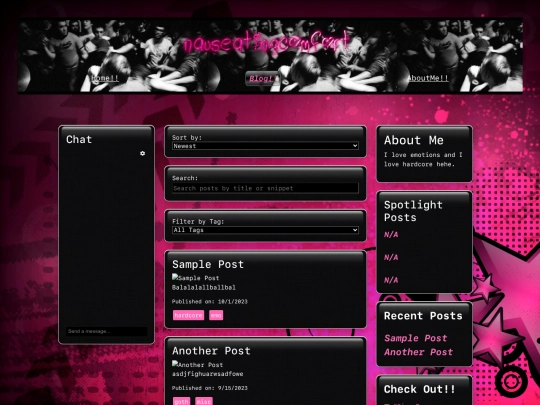Visit the AboutMe!! page link
The height and width of the screenshot is (405, 540).
[x=428, y=78]
